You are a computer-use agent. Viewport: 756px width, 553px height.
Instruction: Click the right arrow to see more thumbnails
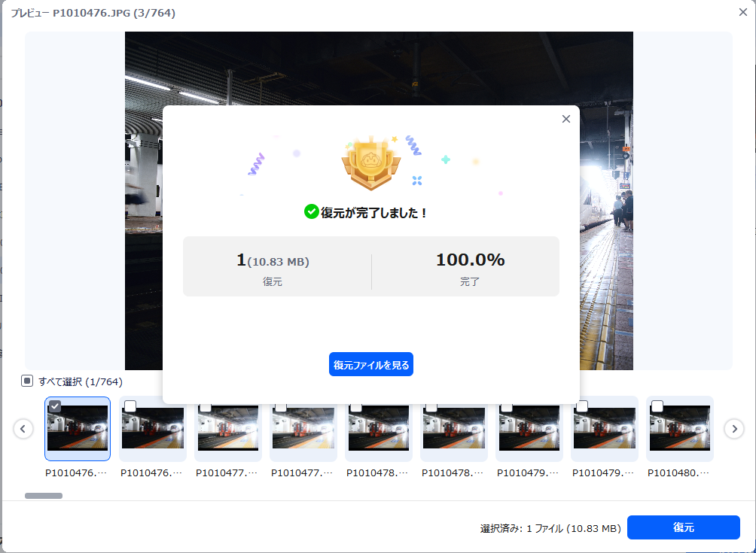click(x=733, y=429)
